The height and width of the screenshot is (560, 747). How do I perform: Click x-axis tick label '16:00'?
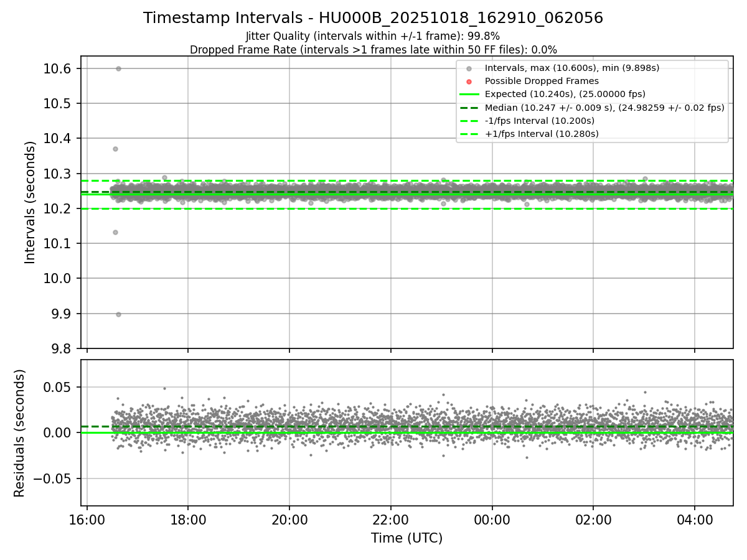pyautogui.click(x=87, y=520)
